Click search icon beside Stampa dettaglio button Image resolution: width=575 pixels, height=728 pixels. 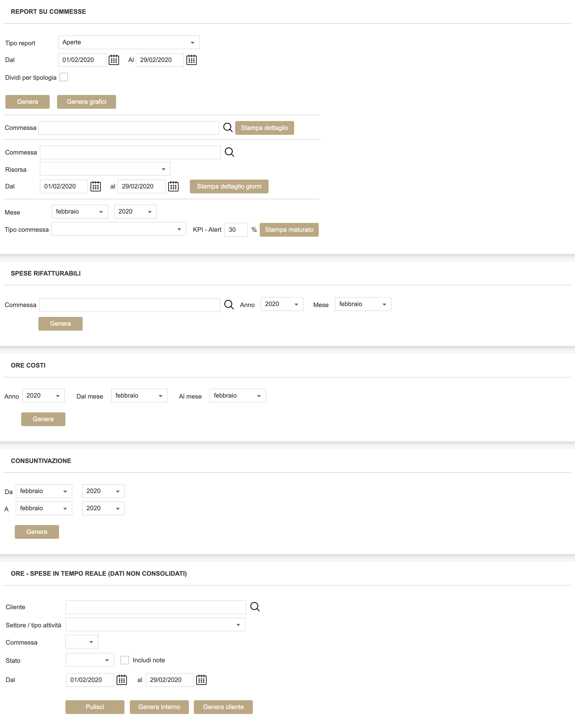coord(228,128)
